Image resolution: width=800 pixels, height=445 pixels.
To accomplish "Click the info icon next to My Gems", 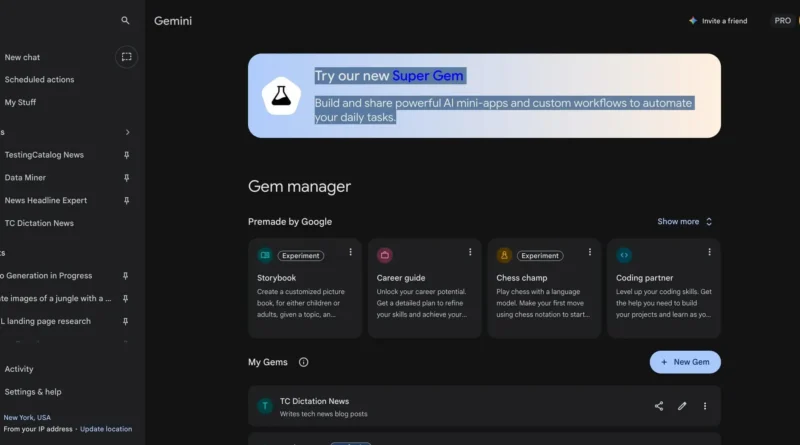I will (x=304, y=362).
